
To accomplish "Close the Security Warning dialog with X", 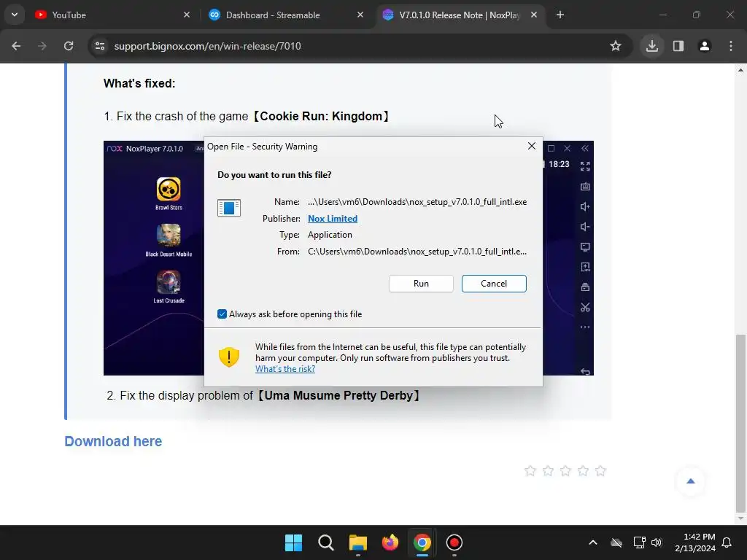I will pos(532,146).
